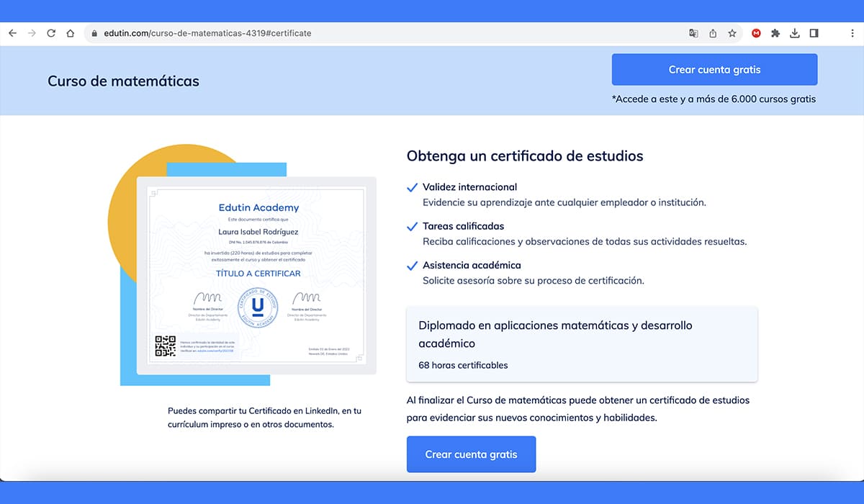This screenshot has width=864, height=504.
Task: Click 'Obtenga un certificado de estudios' heading
Action: [525, 156]
